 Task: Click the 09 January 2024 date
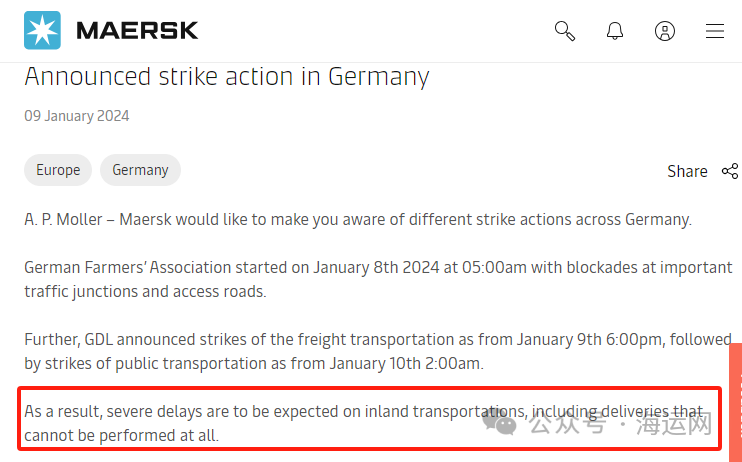(x=77, y=116)
